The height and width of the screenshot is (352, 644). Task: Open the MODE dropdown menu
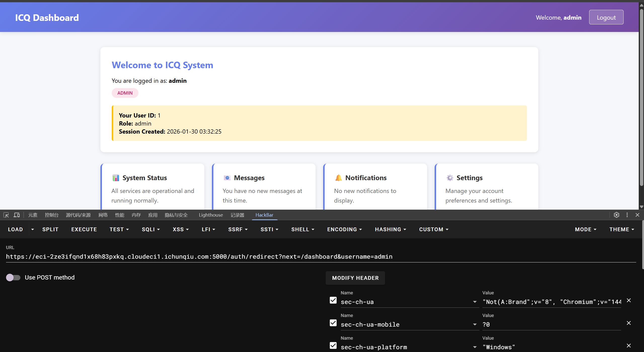586,229
